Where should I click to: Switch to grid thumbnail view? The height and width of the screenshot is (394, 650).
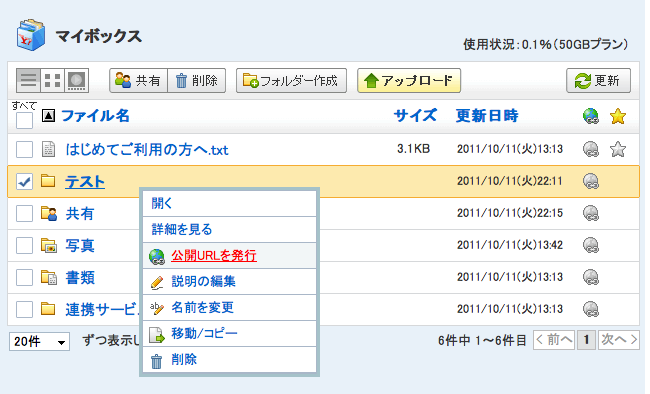52,80
